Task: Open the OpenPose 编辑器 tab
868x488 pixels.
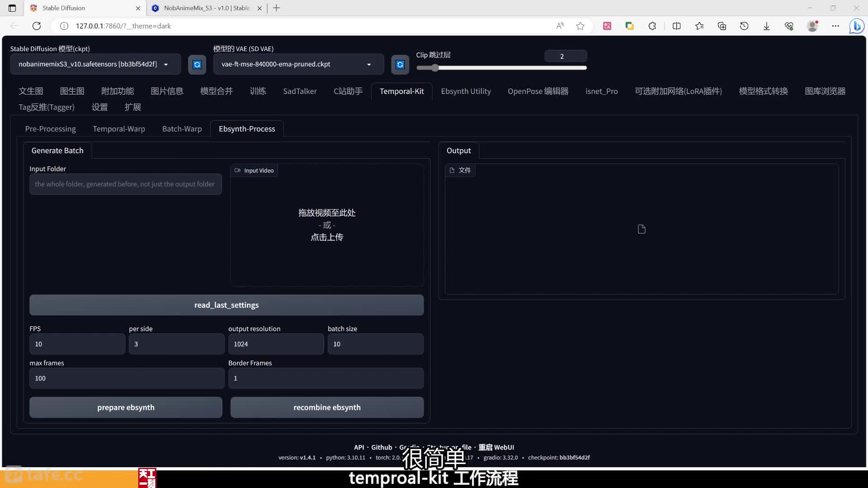Action: coord(538,91)
